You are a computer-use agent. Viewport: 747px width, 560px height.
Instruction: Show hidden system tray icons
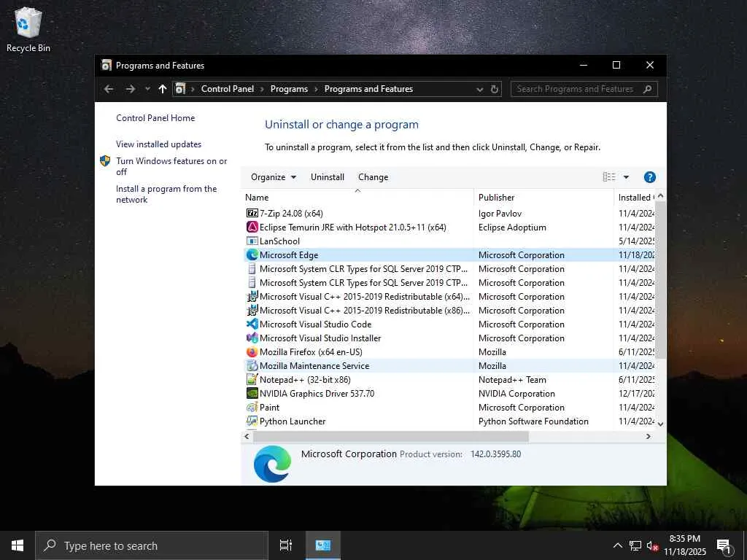617,545
